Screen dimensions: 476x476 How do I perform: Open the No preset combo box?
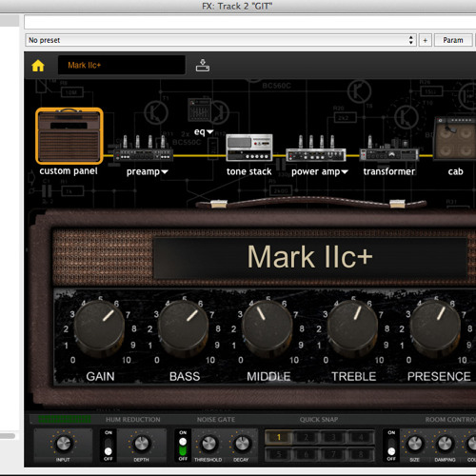pyautogui.click(x=221, y=40)
